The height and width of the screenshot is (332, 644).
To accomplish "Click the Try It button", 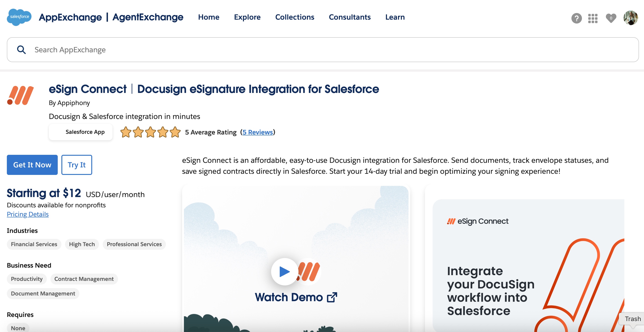I will click(77, 165).
